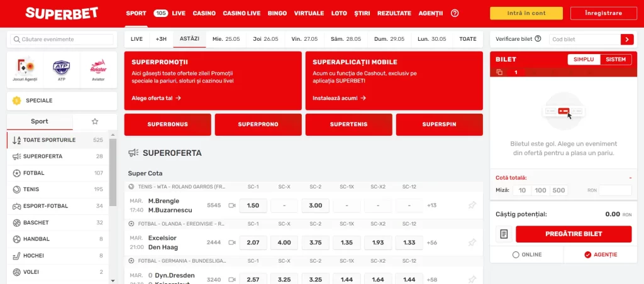Select the Agenție radio option
Image resolution: width=644 pixels, height=284 pixels.
(587, 255)
